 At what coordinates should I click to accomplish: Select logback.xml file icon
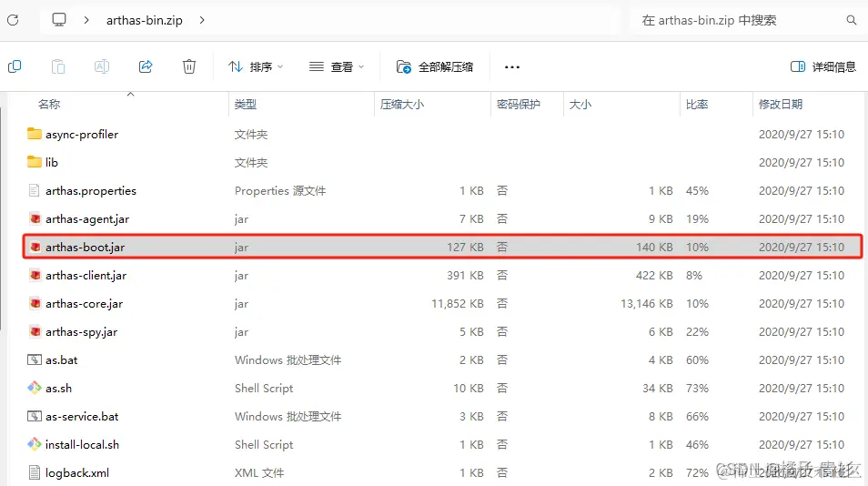pos(35,472)
